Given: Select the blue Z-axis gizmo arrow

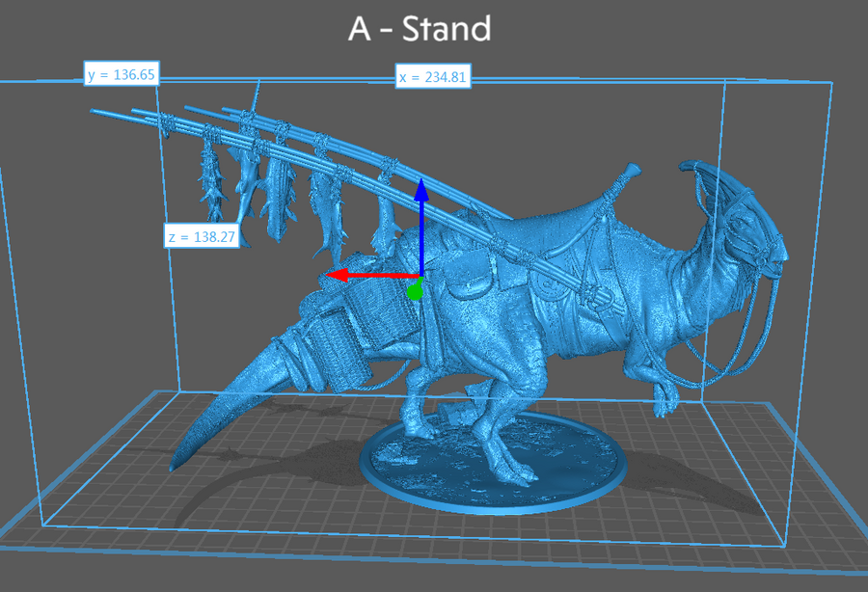Looking at the screenshot, I should pyautogui.click(x=420, y=231).
